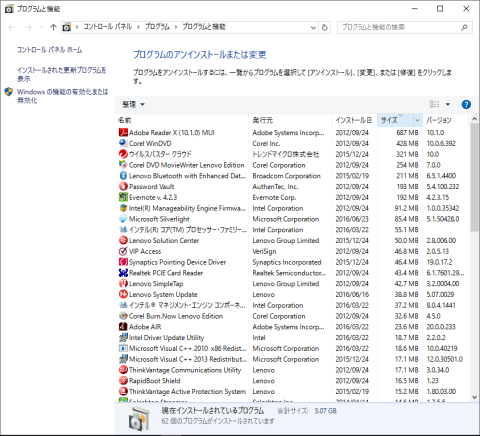Click the Corel Burn.Now icon
Viewport: 480px width, 436px height.
point(123,316)
